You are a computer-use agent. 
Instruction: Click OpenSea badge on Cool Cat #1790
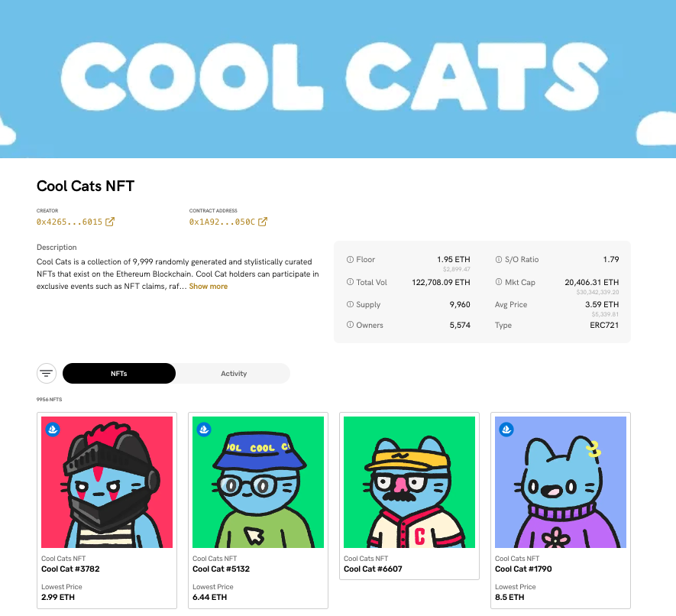[506, 430]
